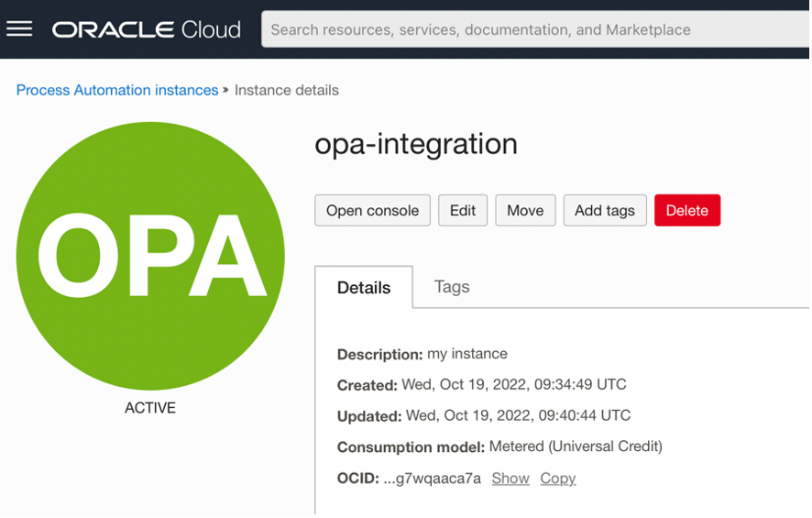Click the opa-integration instance title
The height and width of the screenshot is (518, 812).
tap(416, 144)
